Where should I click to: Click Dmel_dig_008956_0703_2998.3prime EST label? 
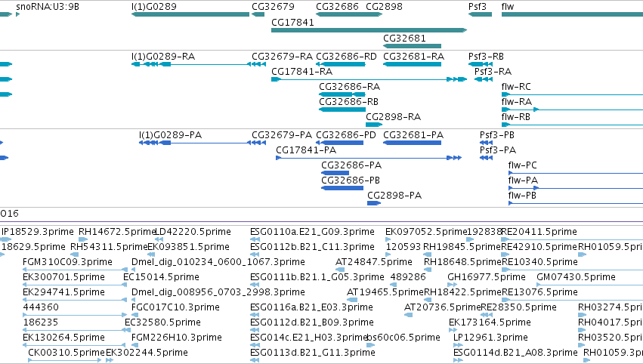218,293
